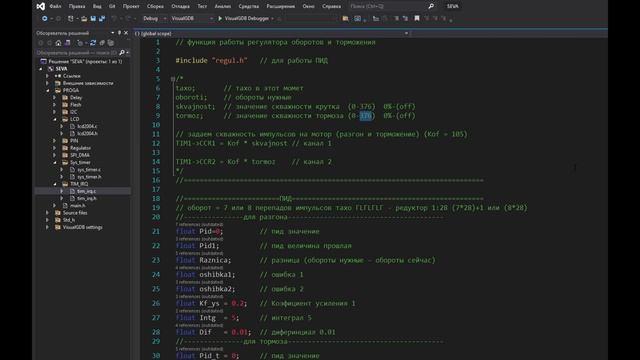Select lcd2004.c in the LCD folder
640x360 pixels.
click(87, 127)
